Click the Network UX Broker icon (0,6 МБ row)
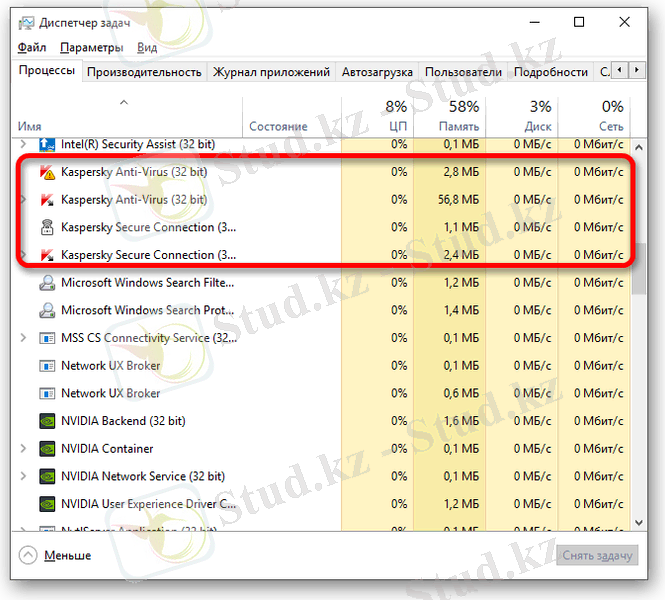 pyautogui.click(x=47, y=393)
